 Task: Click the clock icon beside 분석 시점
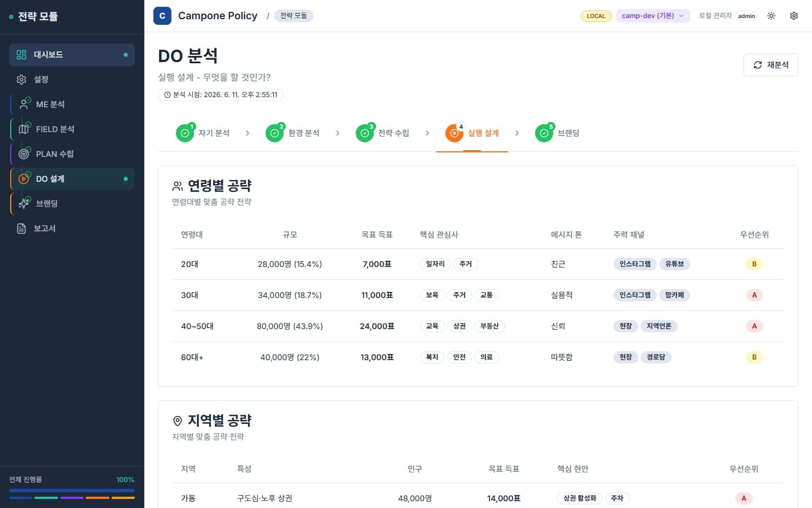167,95
